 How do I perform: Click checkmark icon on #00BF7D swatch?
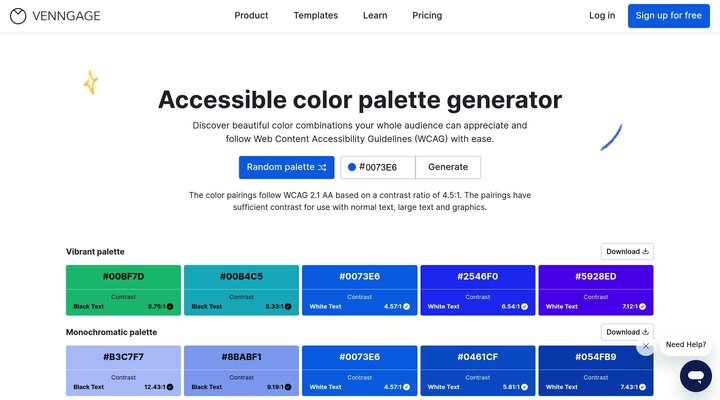170,306
